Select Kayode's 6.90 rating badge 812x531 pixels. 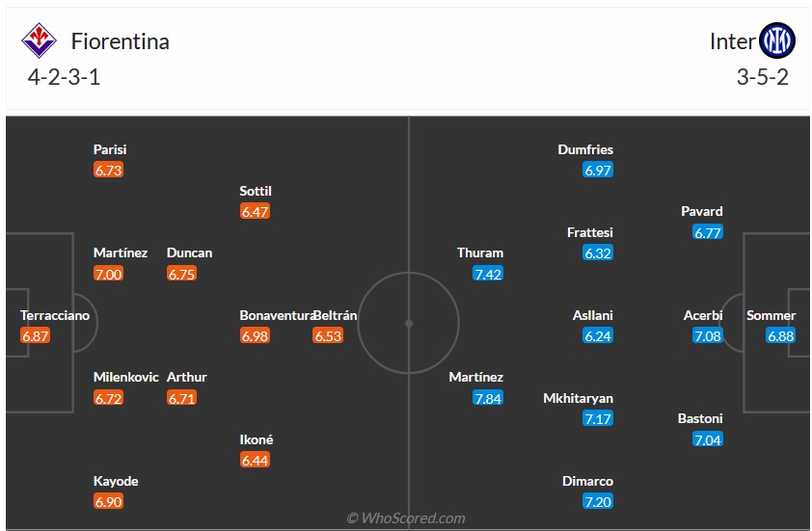108,501
